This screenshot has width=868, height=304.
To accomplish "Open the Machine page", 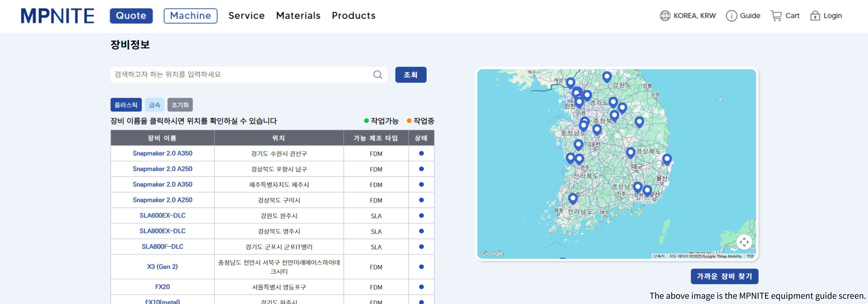I will click(x=190, y=16).
